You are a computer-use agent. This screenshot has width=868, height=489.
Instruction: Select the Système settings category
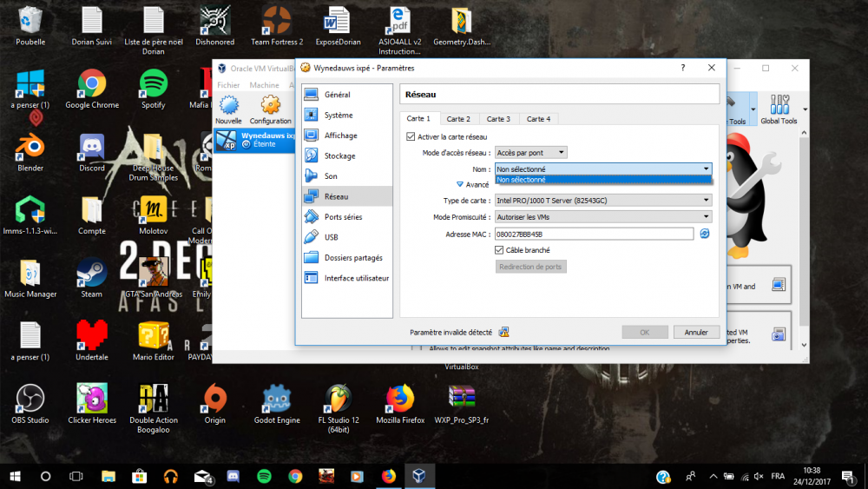point(338,116)
